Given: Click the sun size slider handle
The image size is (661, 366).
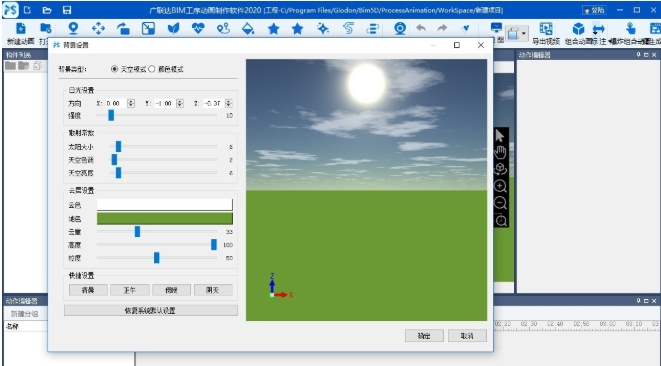Looking at the screenshot, I should point(118,147).
